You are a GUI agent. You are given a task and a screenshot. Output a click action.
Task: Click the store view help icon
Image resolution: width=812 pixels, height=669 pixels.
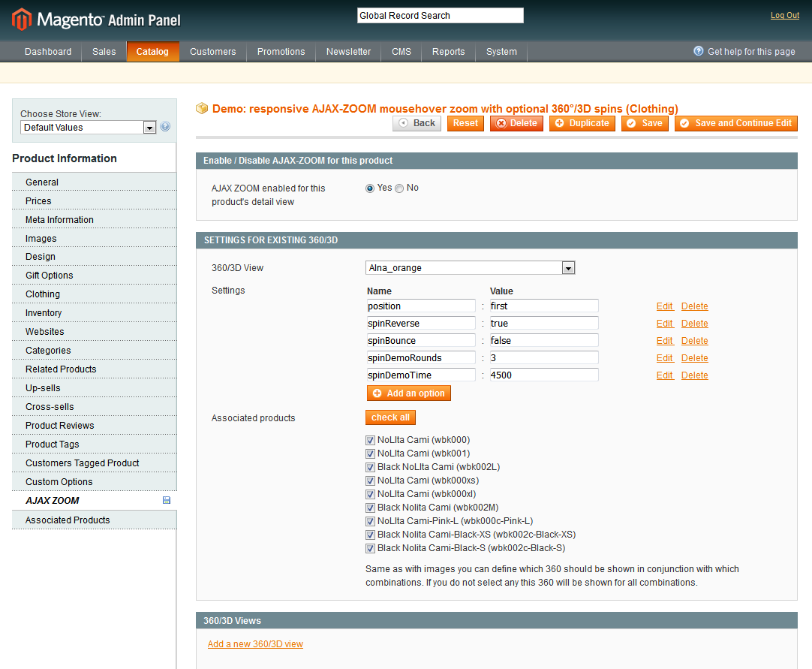[165, 126]
